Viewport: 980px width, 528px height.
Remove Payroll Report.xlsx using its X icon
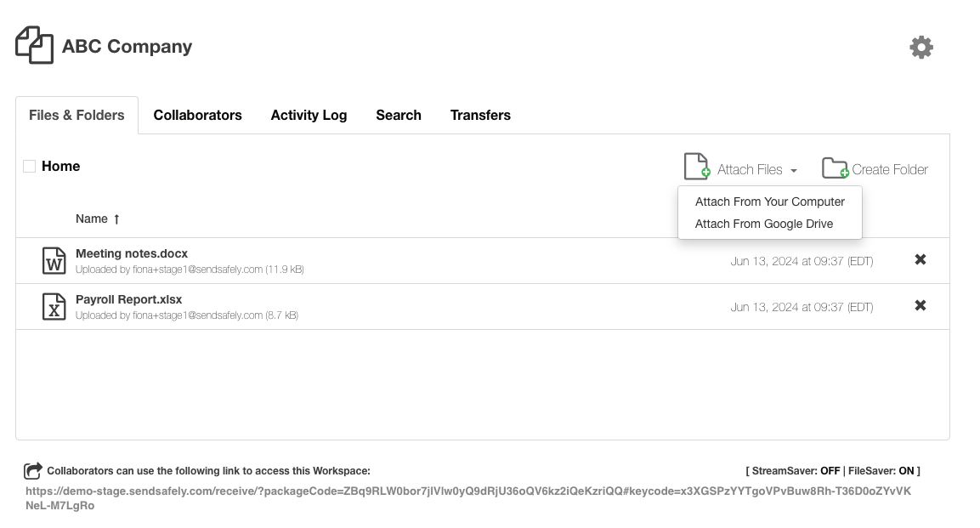(920, 306)
